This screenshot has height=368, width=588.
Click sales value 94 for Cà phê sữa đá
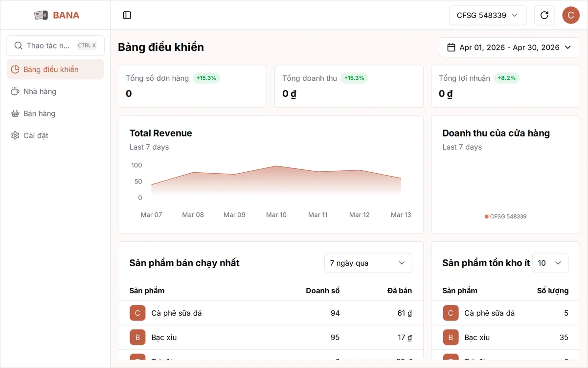click(335, 313)
